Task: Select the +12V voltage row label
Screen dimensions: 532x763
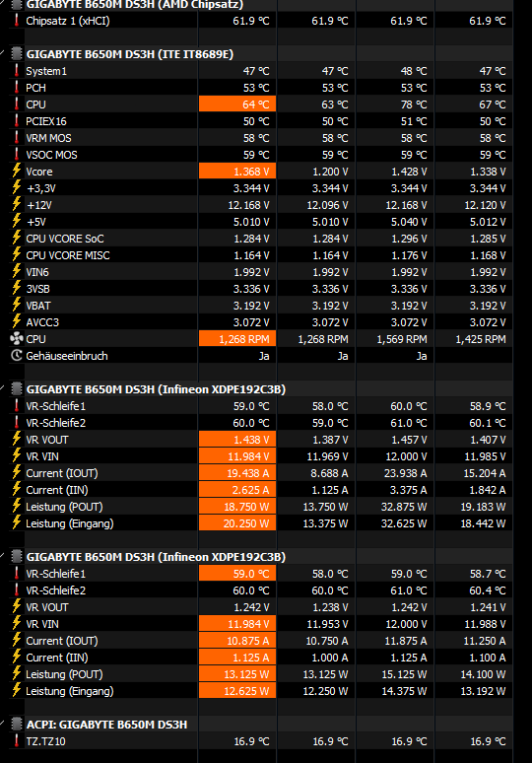Action: (38, 205)
